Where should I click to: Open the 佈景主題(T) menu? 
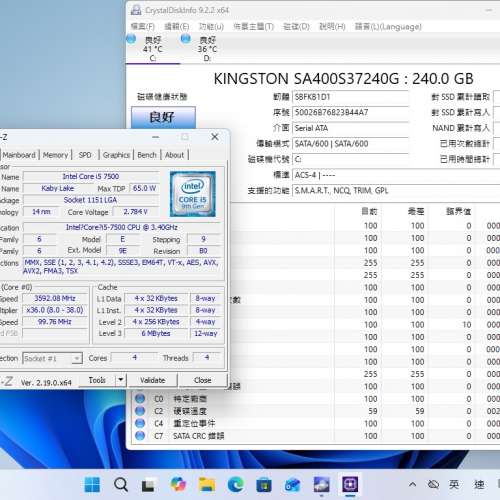point(253,26)
